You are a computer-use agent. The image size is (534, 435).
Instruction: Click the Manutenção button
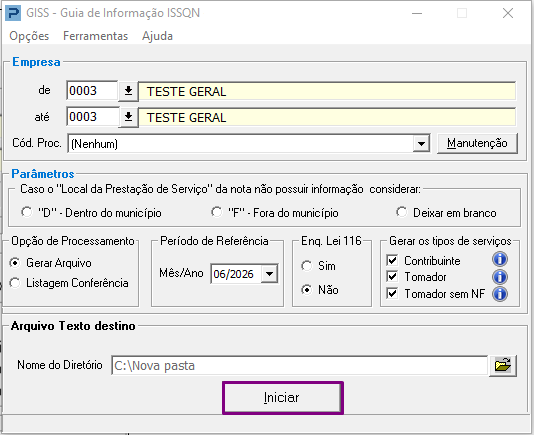click(x=477, y=143)
